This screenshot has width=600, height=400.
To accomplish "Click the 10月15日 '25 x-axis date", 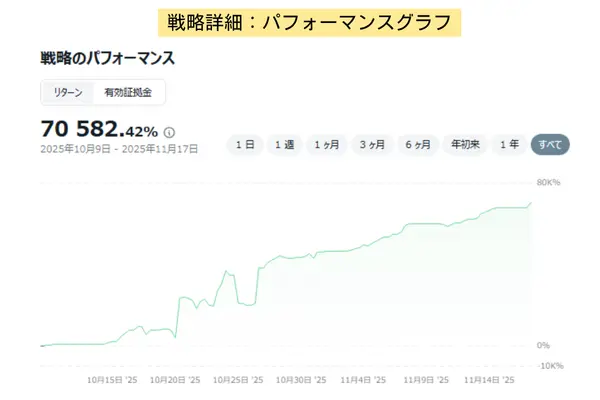I will [110, 380].
